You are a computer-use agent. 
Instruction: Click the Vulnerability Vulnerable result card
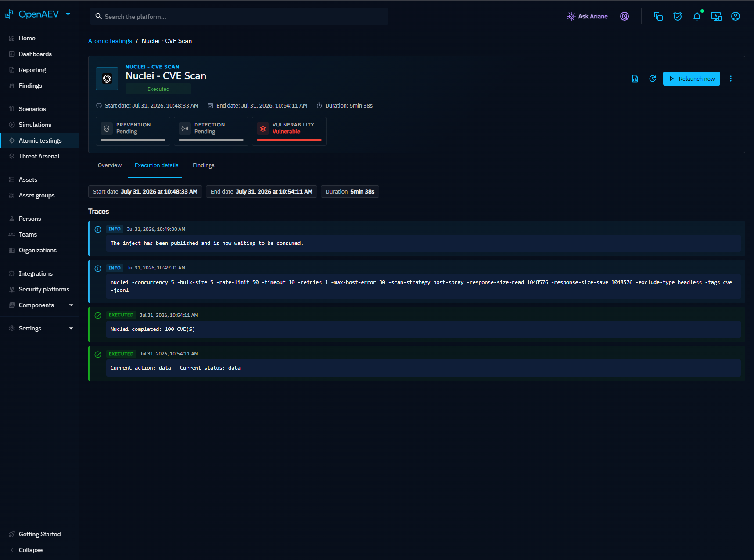[289, 131]
